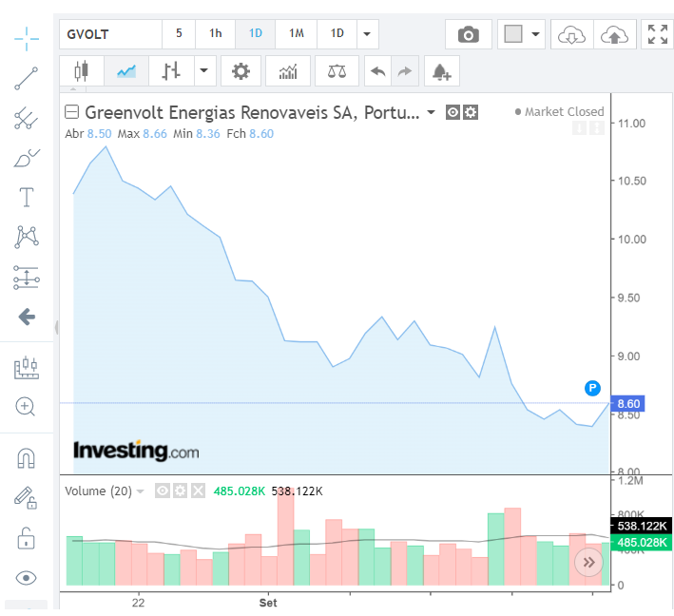
Task: Open main series settings gear
Action: coord(471,112)
